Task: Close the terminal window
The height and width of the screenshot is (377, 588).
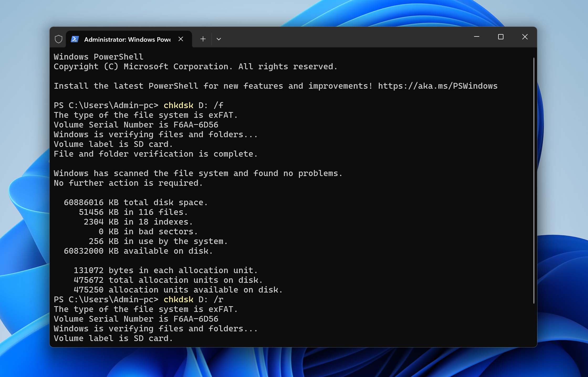Action: 525,37
